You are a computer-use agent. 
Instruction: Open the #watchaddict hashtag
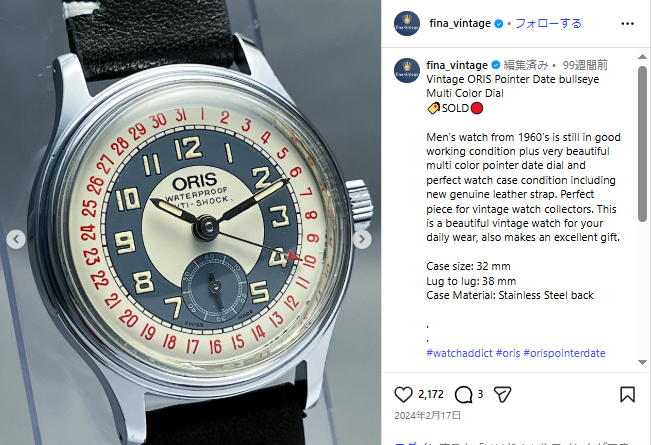tap(459, 353)
